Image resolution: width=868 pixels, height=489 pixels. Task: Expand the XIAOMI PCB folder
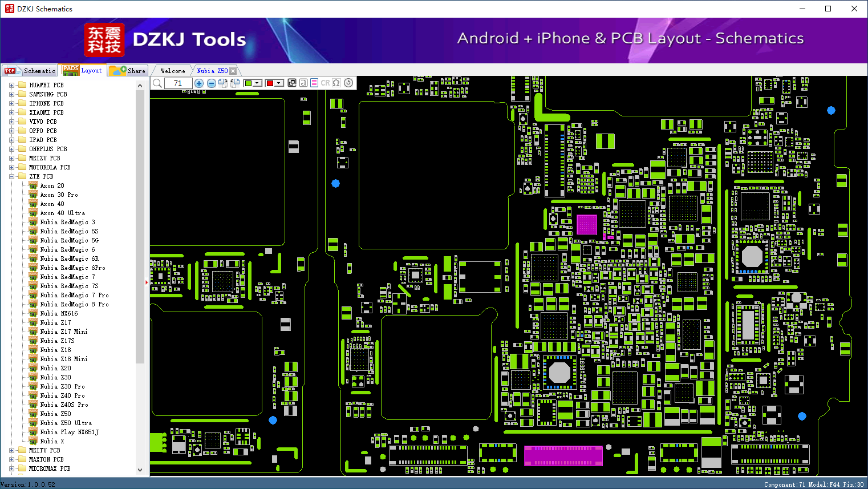tap(11, 112)
